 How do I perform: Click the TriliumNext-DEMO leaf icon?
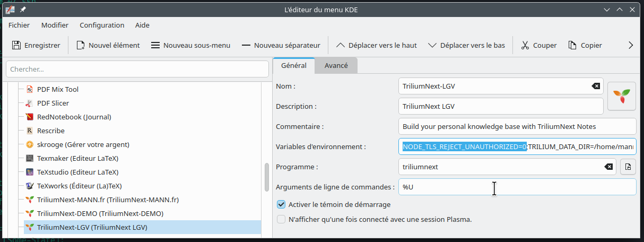tap(30, 213)
